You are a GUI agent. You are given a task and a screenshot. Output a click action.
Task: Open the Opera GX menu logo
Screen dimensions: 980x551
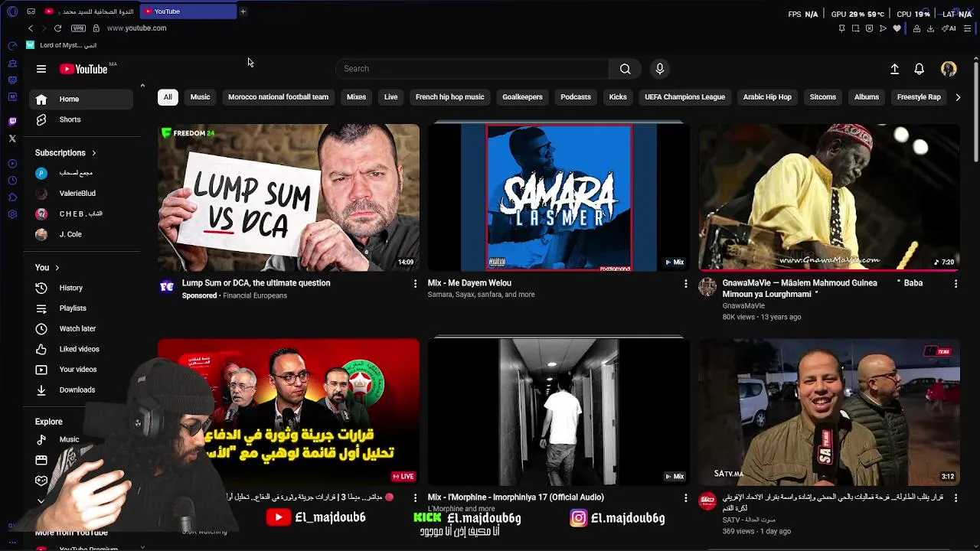click(x=12, y=11)
